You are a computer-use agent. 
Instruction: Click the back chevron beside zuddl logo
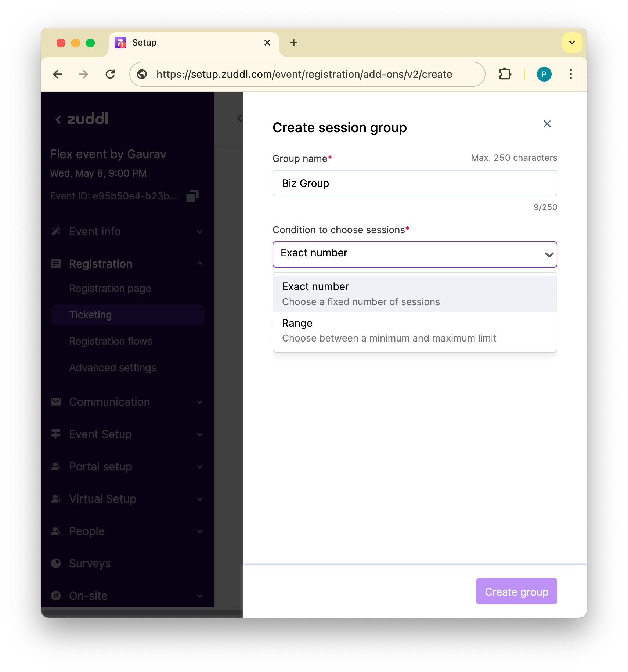click(58, 119)
